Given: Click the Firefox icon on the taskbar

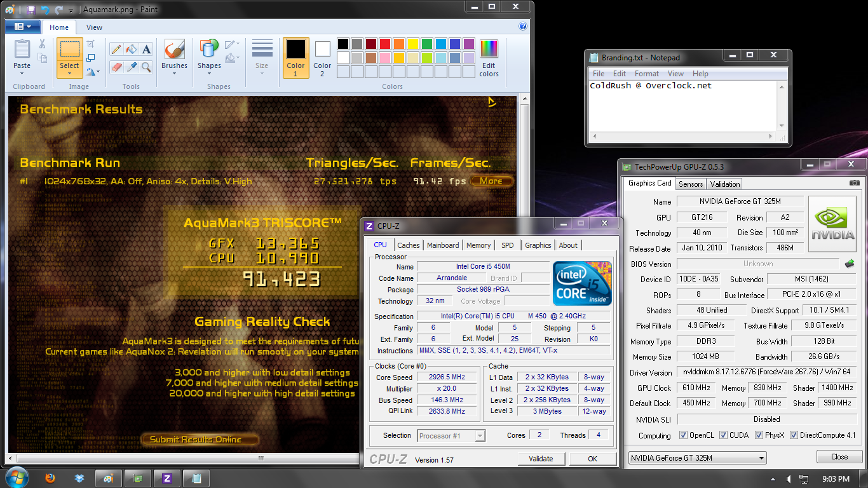Looking at the screenshot, I should 50,478.
